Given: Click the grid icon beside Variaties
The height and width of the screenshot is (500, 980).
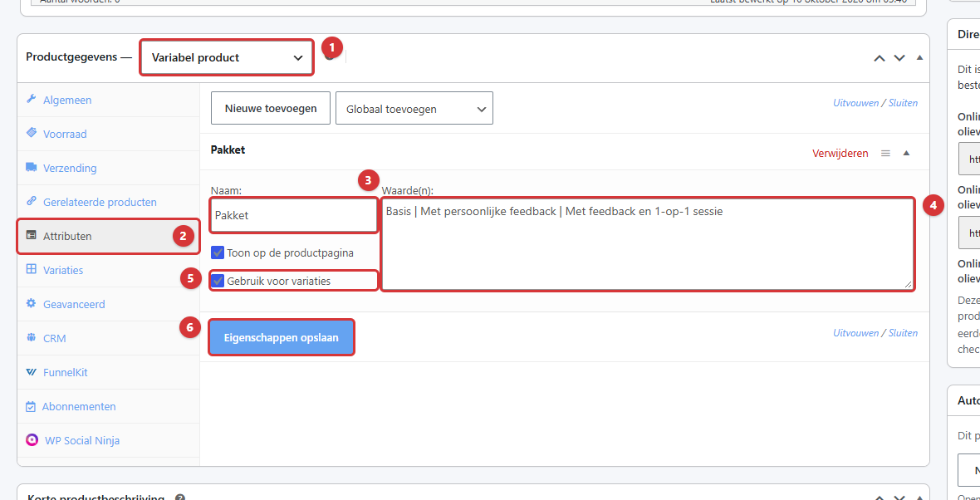Looking at the screenshot, I should click(31, 269).
